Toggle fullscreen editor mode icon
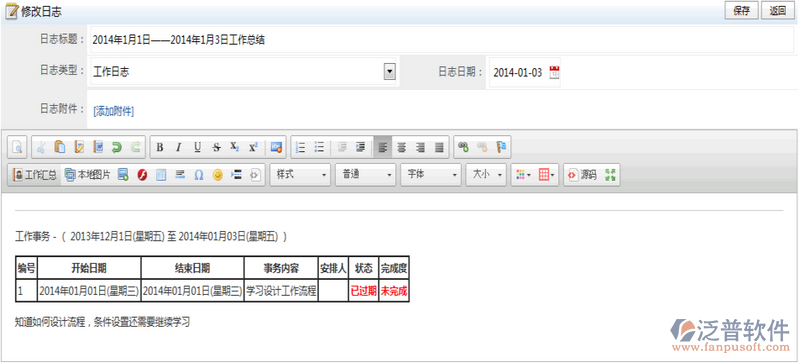 pos(610,175)
